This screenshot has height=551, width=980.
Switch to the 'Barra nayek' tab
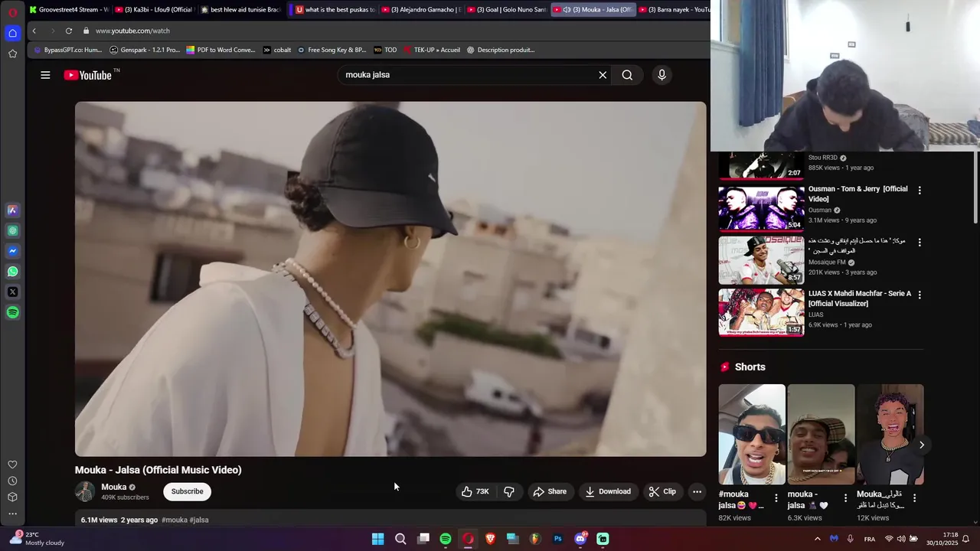point(674,9)
